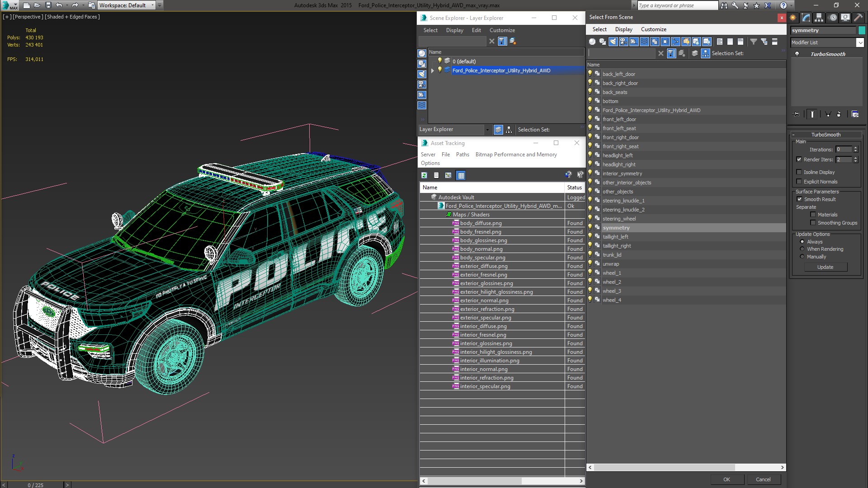Viewport: 868px width, 488px height.
Task: Click Sort by Hierarchy icon in Select From Scene
Action: coord(705,53)
